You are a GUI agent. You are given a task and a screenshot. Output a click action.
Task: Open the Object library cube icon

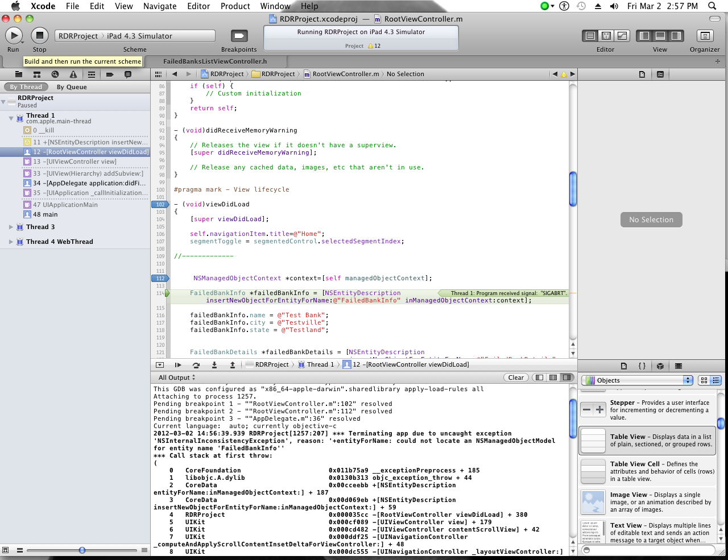(x=660, y=366)
